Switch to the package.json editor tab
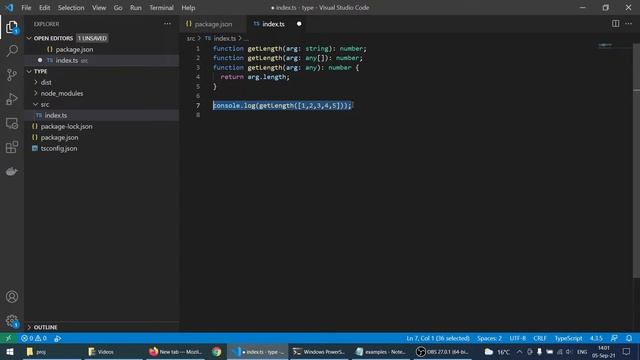This screenshot has width=640, height=360. click(213, 24)
